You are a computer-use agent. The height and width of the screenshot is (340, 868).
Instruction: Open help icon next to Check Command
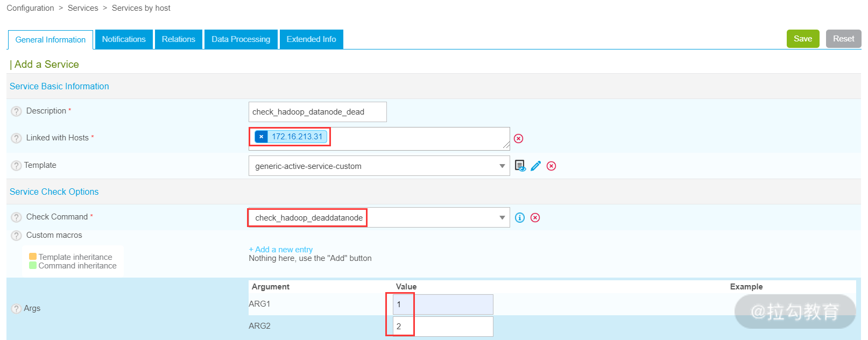pyautogui.click(x=17, y=217)
